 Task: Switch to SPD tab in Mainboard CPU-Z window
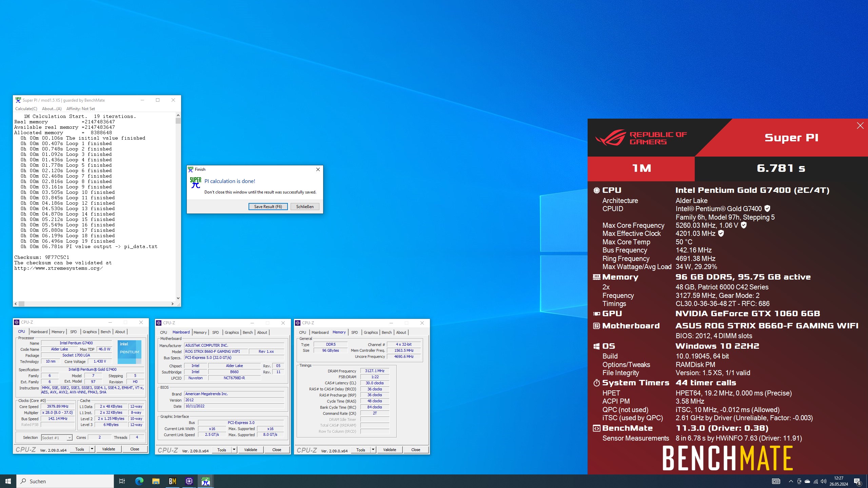216,332
